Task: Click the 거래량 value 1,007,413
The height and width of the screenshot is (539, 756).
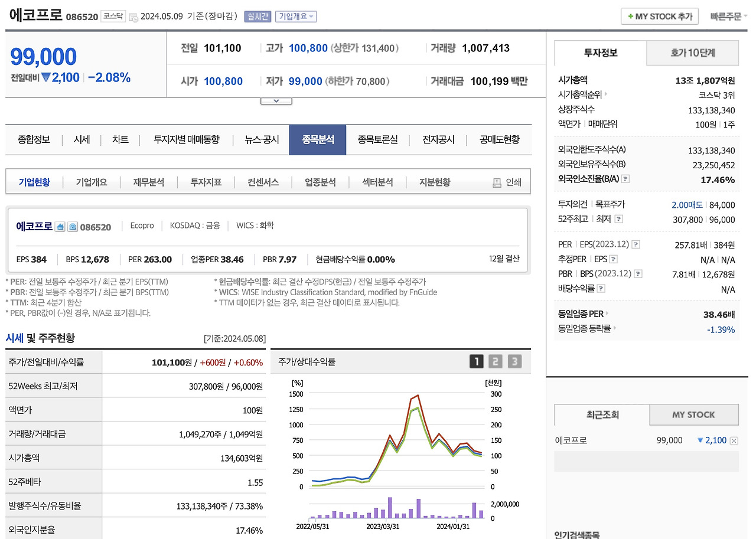Action: click(486, 48)
